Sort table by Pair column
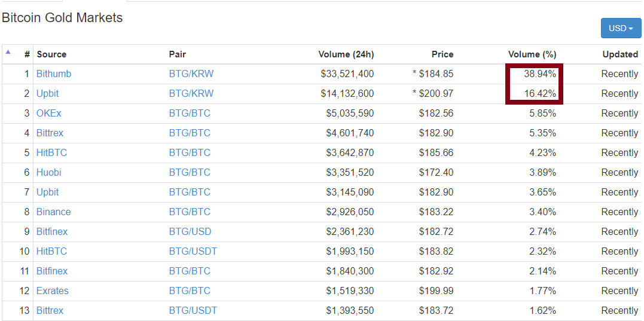This screenshot has width=644, height=321. pos(178,54)
